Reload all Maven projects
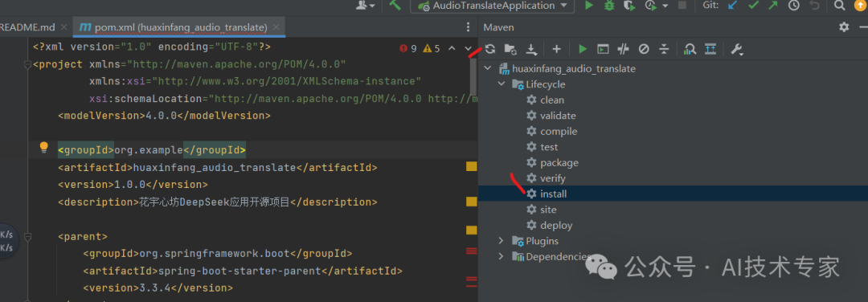Image resolution: width=868 pixels, height=302 pixels. (490, 49)
